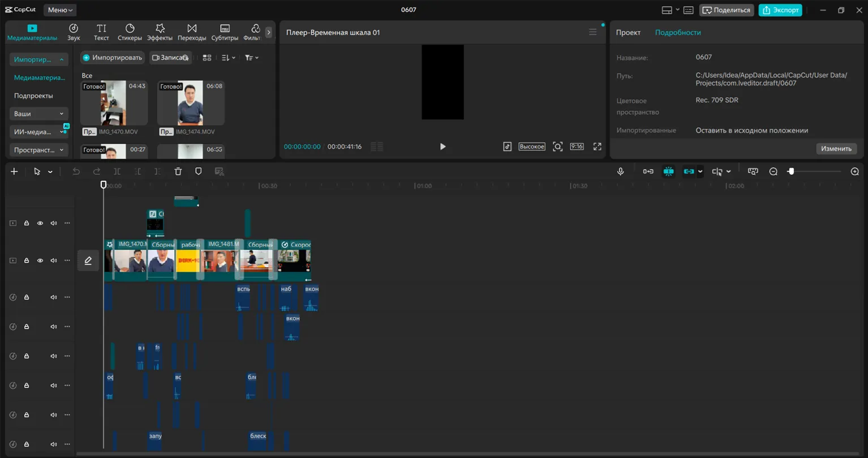This screenshot has width=868, height=458.
Task: Mute the main video track
Action: click(54, 260)
